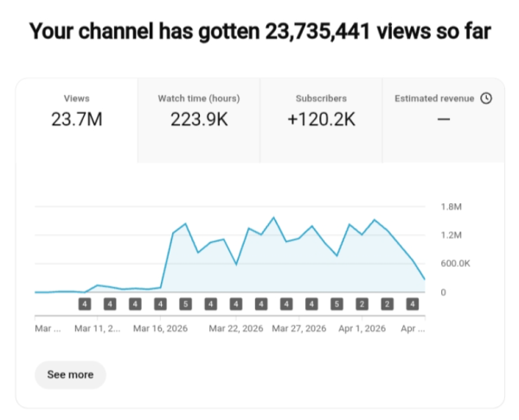Click the clock icon beside Estimated revenue
The width and height of the screenshot is (519, 420).
click(x=486, y=99)
